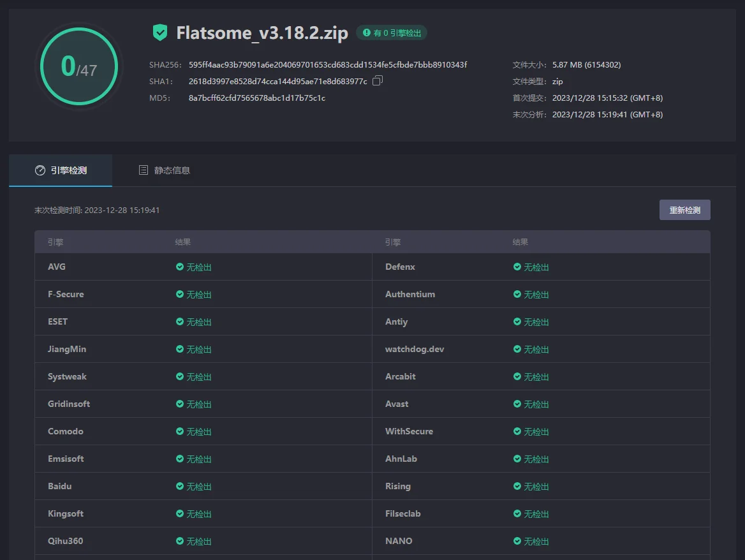The width and height of the screenshot is (745, 560).
Task: Click the SHA256 hash value
Action: click(328, 64)
